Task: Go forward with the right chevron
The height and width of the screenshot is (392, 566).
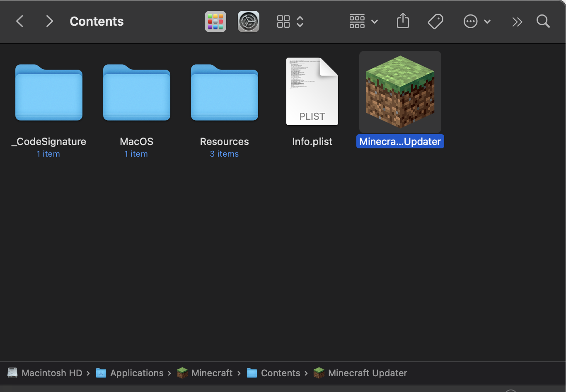Action: (49, 21)
